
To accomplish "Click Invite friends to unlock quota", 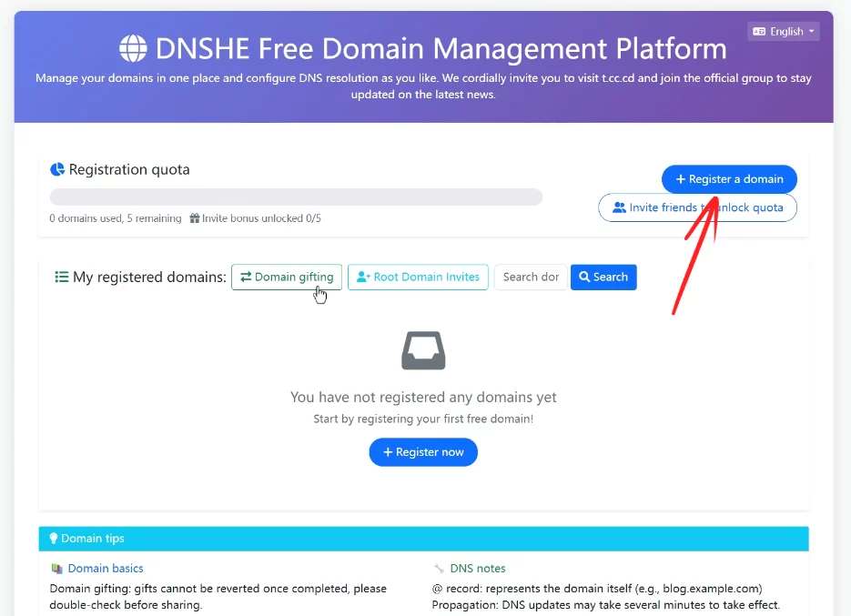I will coord(697,207).
